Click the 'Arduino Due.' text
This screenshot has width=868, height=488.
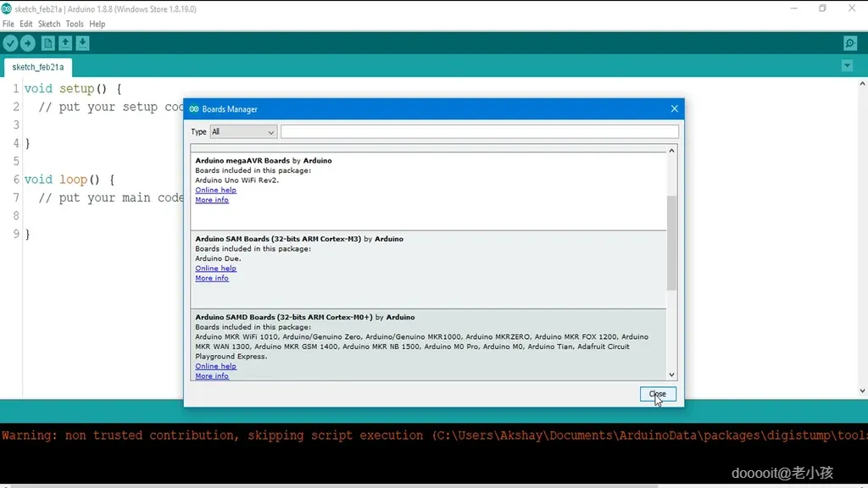218,258
